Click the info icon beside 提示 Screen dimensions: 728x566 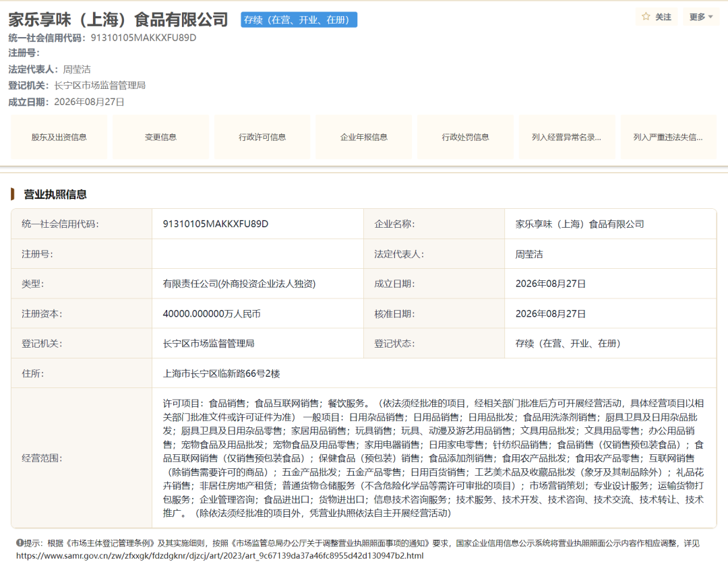pyautogui.click(x=20, y=543)
